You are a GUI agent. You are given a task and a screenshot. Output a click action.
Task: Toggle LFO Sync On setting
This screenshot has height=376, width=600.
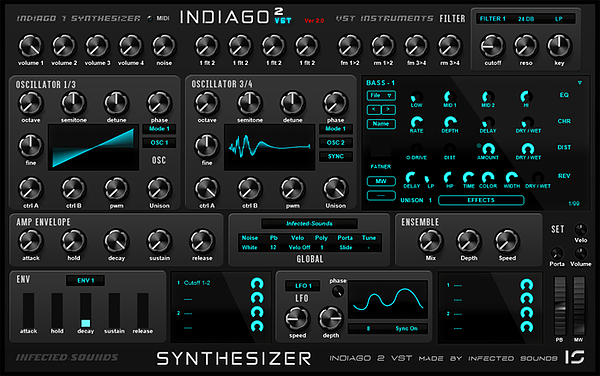tap(406, 329)
